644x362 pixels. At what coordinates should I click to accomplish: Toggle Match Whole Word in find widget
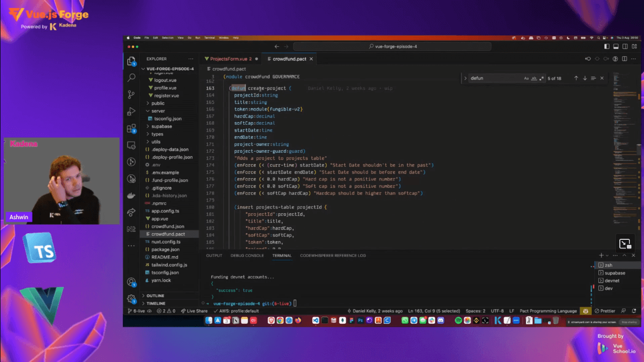(534, 78)
